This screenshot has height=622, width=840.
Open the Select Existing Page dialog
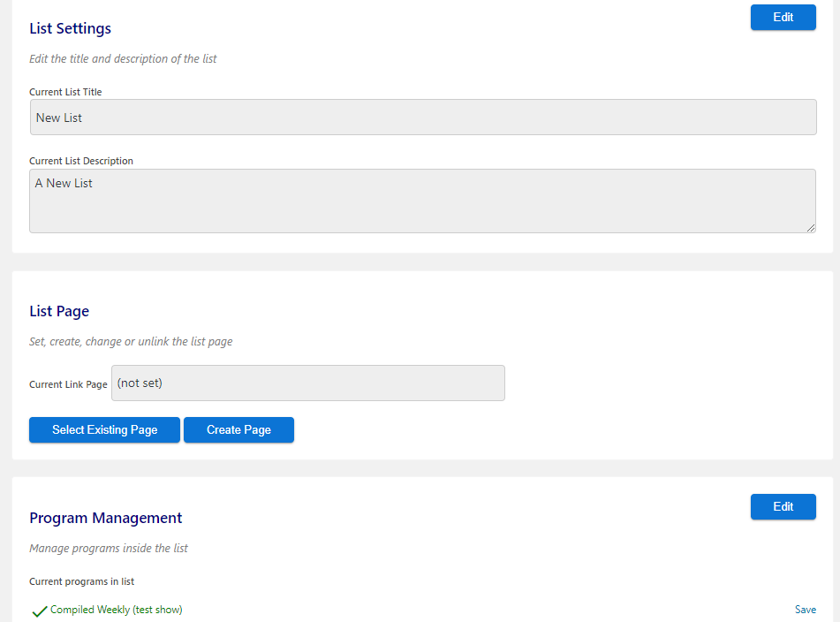(104, 429)
